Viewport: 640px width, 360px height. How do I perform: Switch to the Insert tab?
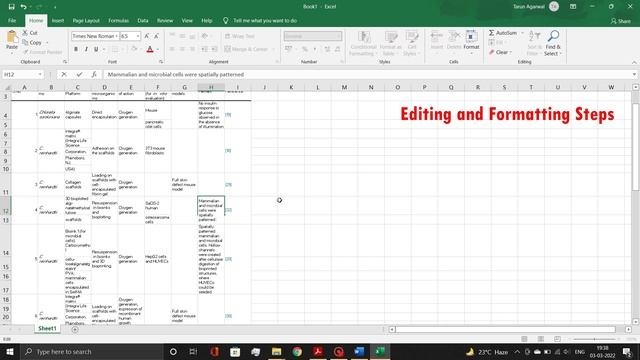(x=58, y=20)
